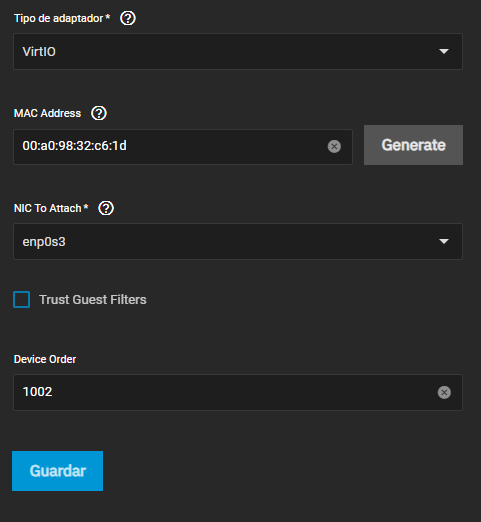This screenshot has width=481, height=522.
Task: Clear the Device Order value
Action: click(x=444, y=392)
